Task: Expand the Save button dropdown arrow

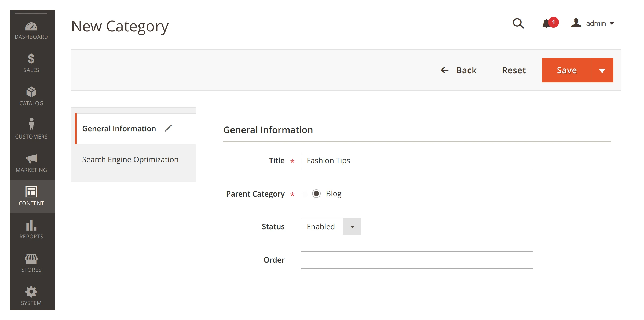Action: click(602, 70)
